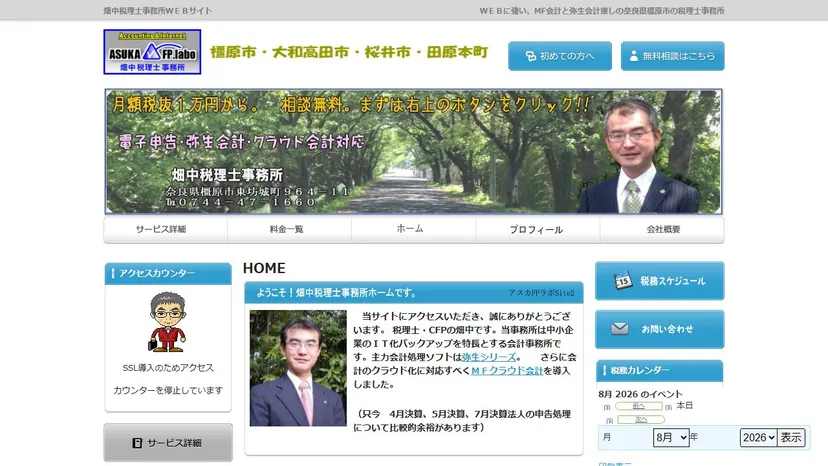The height and width of the screenshot is (466, 828).
Task: Follow the 弥生シリーズ link
Action: click(488, 357)
